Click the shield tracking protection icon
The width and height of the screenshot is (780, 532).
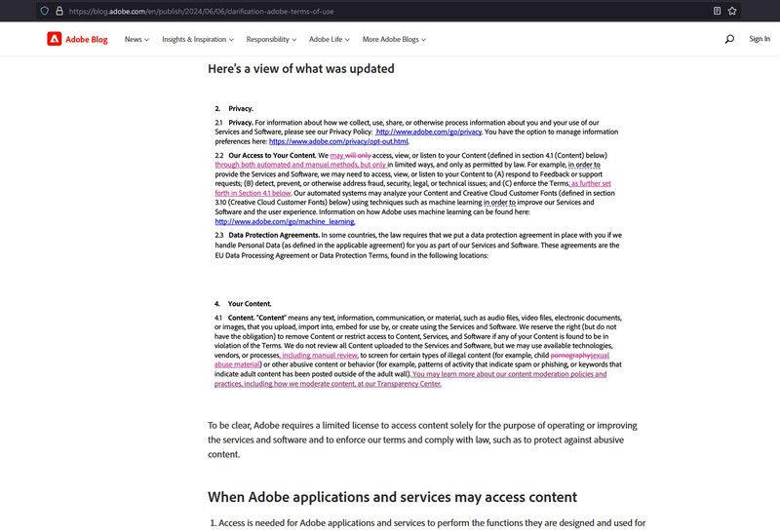click(x=44, y=11)
